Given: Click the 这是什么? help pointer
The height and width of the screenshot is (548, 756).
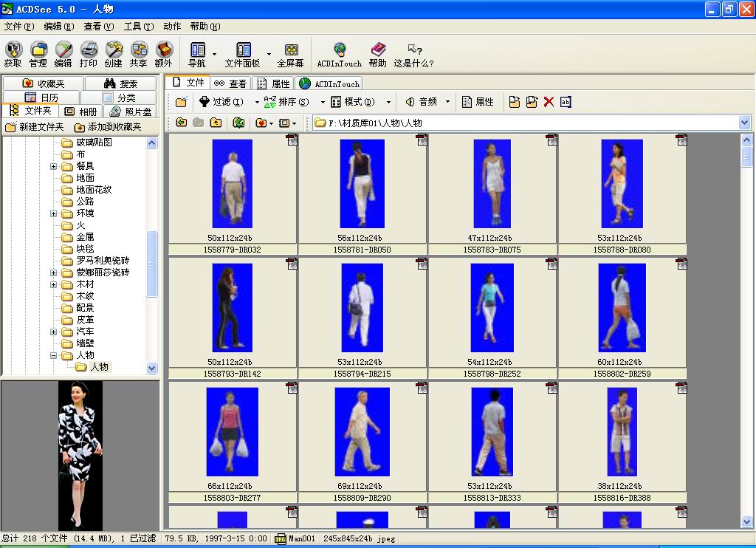Looking at the screenshot, I should 414,55.
